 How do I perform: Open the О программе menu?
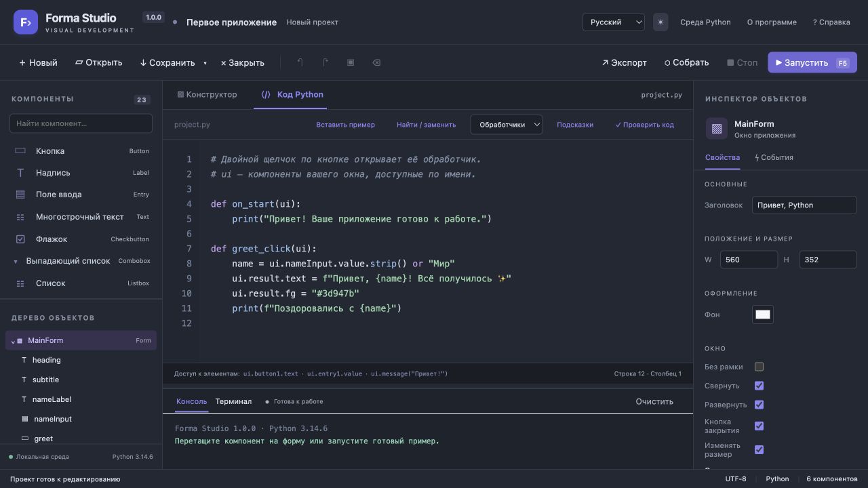[x=772, y=22]
